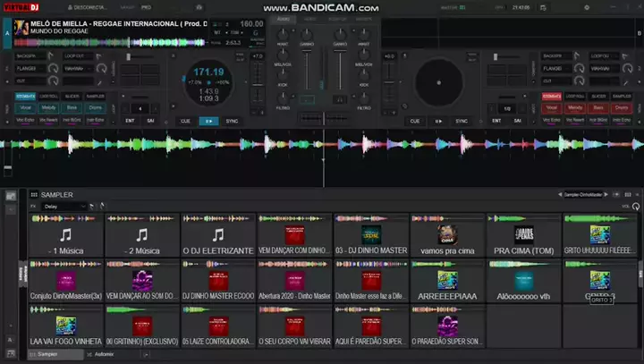Toggle deck A Drums stem pad
This screenshot has width=644, height=364.
point(96,108)
